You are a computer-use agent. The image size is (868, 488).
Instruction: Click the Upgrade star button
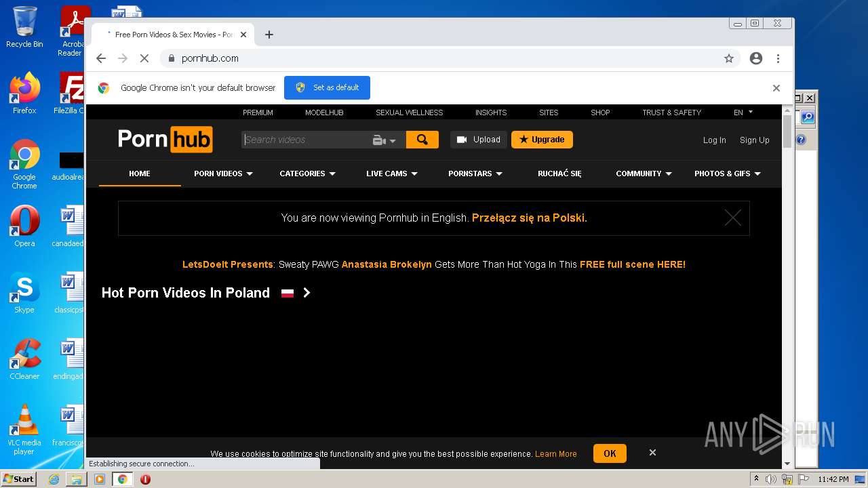542,140
